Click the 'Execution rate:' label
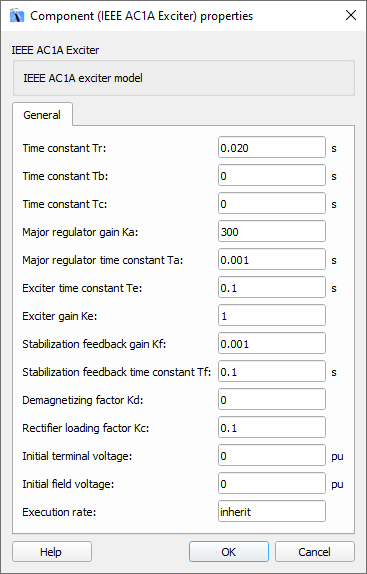Image resolution: width=367 pixels, height=574 pixels. [59, 512]
